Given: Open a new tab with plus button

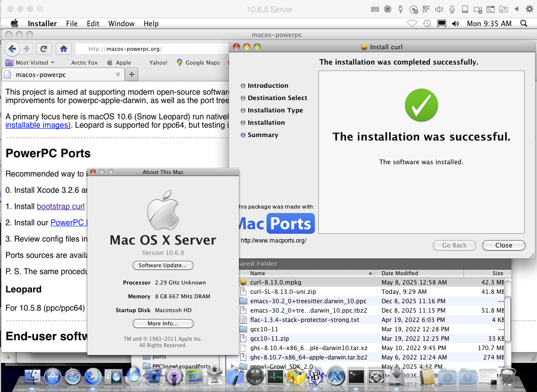Looking at the screenshot, I should (131, 74).
